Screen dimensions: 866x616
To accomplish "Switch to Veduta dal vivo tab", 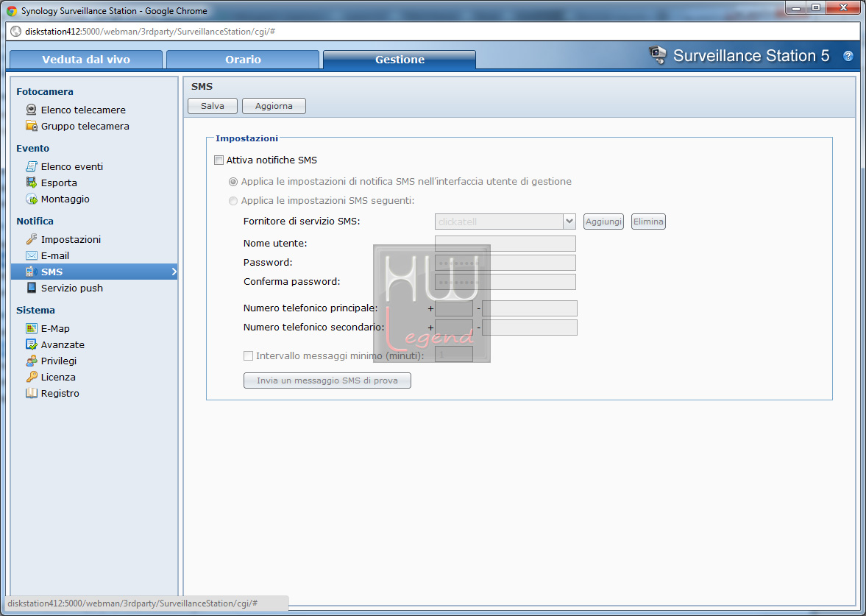I will click(86, 59).
